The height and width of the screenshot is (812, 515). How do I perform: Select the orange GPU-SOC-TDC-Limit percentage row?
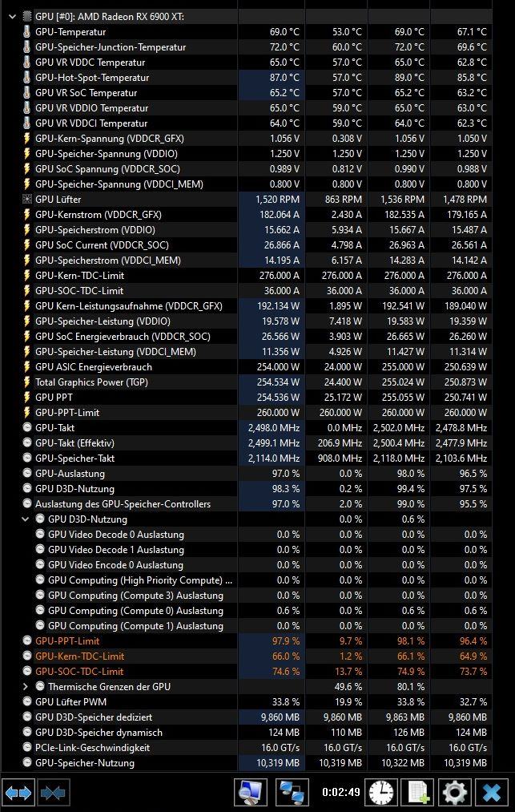coord(79,672)
